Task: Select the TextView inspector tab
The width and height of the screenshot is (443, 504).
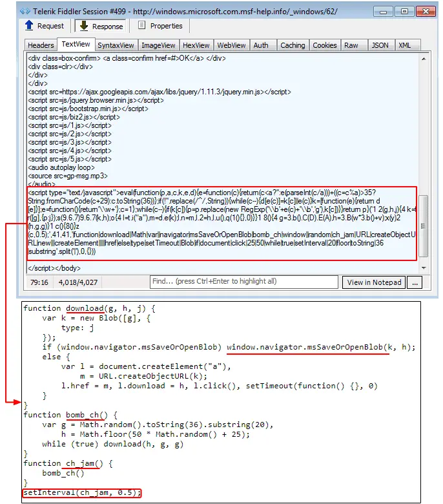Action: [x=76, y=45]
